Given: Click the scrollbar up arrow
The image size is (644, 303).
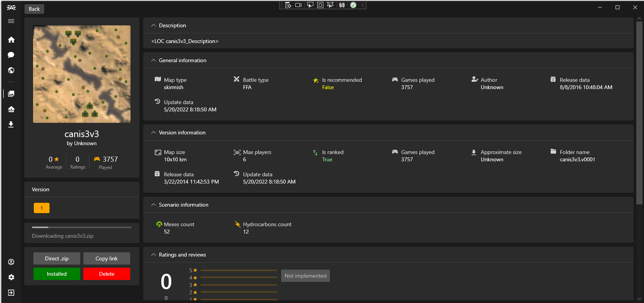Looking at the screenshot, I should (639, 18).
